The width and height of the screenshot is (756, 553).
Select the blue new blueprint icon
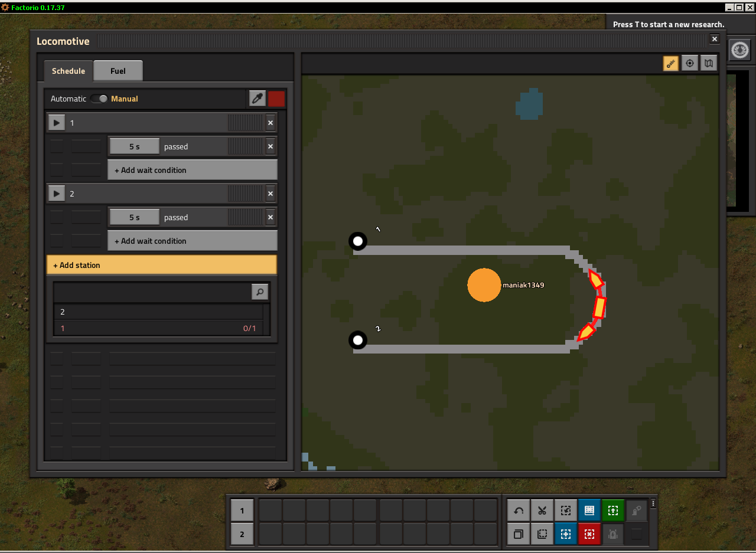coord(566,534)
